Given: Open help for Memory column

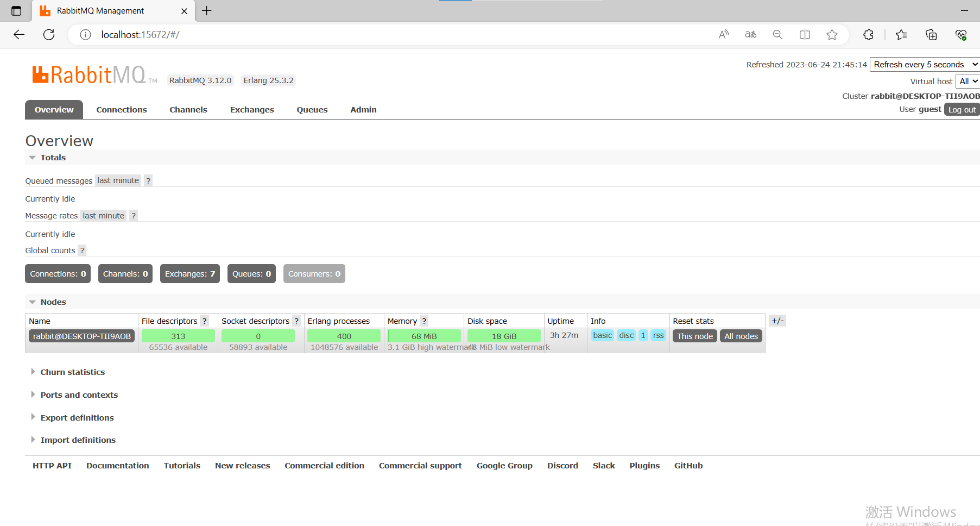Looking at the screenshot, I should pyautogui.click(x=424, y=321).
